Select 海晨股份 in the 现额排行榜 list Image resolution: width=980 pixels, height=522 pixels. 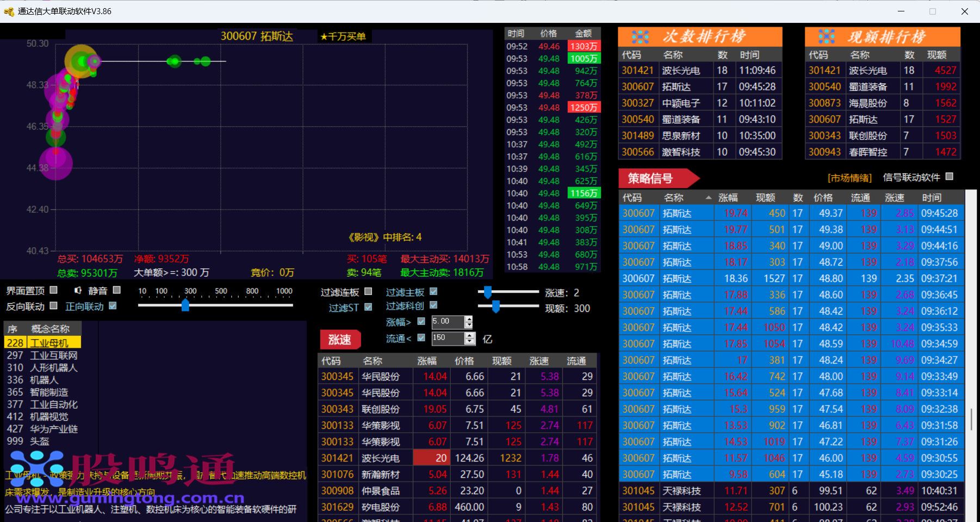[882, 103]
